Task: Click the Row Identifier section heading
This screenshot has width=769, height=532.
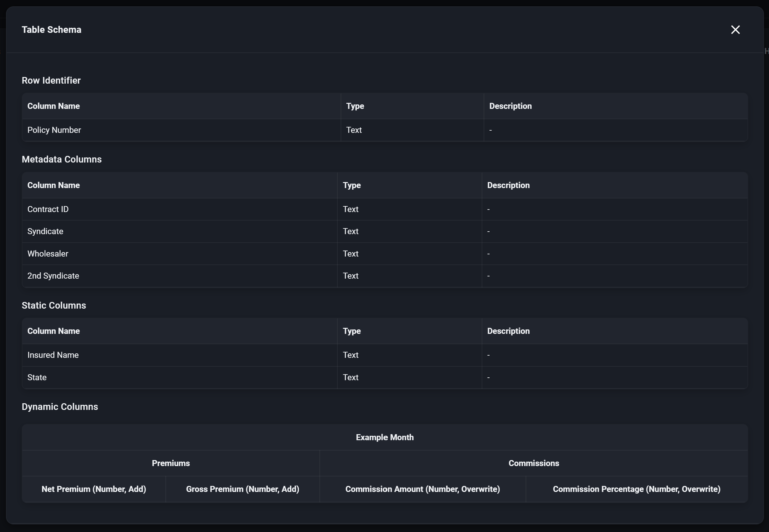Action: click(51, 80)
